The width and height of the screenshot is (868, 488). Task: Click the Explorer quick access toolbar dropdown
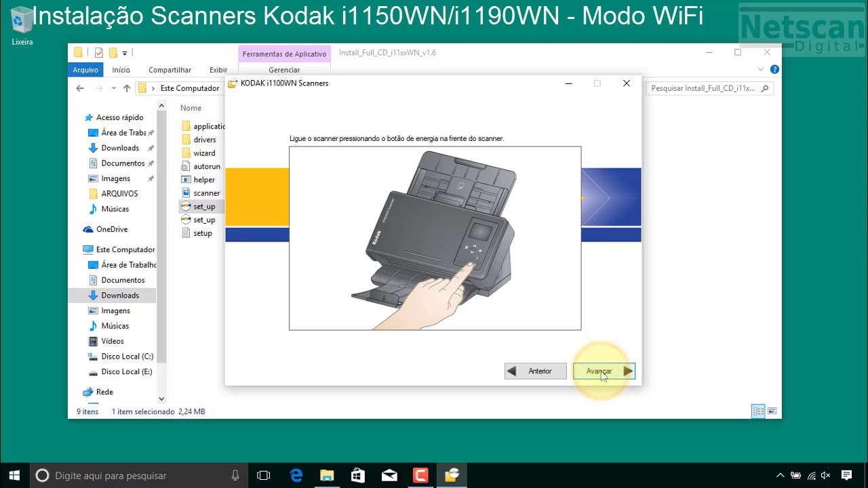pos(125,53)
